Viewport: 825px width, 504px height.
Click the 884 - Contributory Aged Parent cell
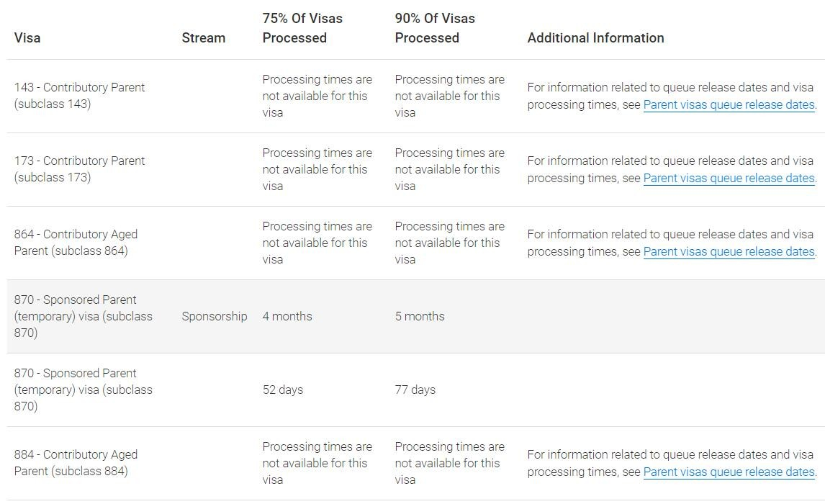coord(76,463)
